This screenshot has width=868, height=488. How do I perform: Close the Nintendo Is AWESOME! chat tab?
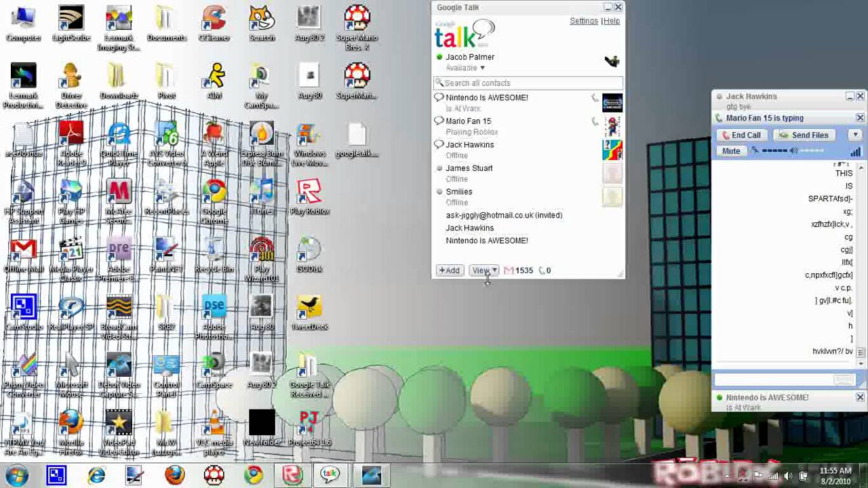click(860, 397)
